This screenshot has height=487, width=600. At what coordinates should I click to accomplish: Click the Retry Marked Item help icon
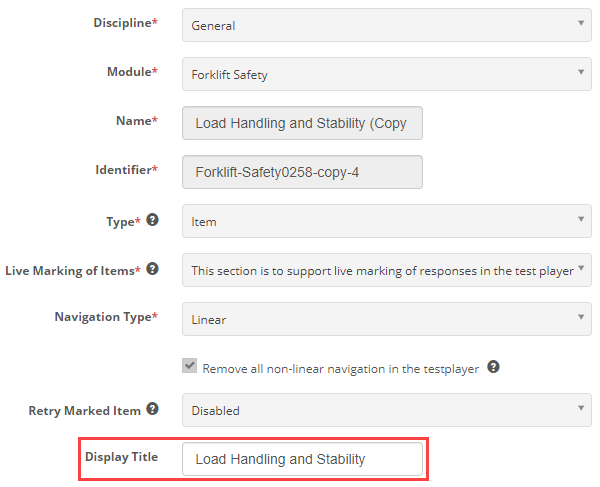tap(152, 409)
